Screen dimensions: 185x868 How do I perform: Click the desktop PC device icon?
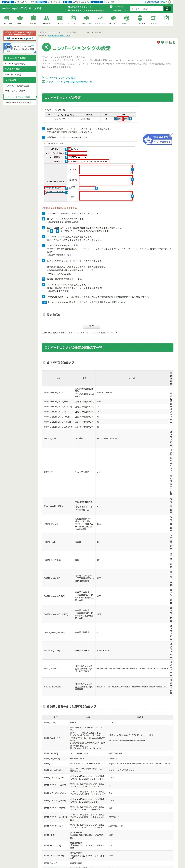pyautogui.click(x=171, y=42)
